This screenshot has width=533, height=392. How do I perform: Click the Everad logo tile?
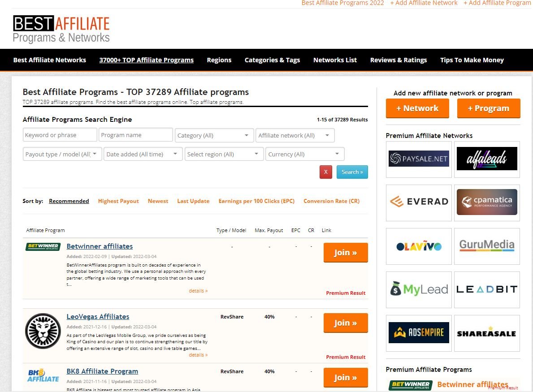[419, 202]
